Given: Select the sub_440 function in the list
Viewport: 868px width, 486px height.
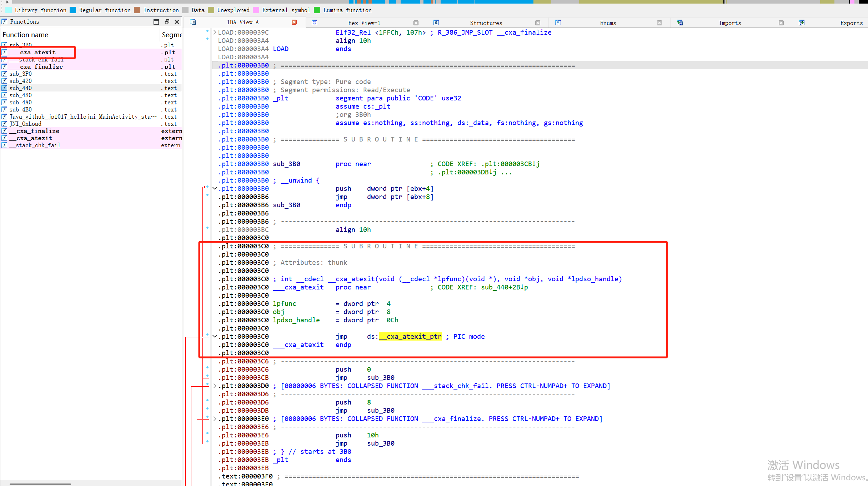Looking at the screenshot, I should pos(21,88).
